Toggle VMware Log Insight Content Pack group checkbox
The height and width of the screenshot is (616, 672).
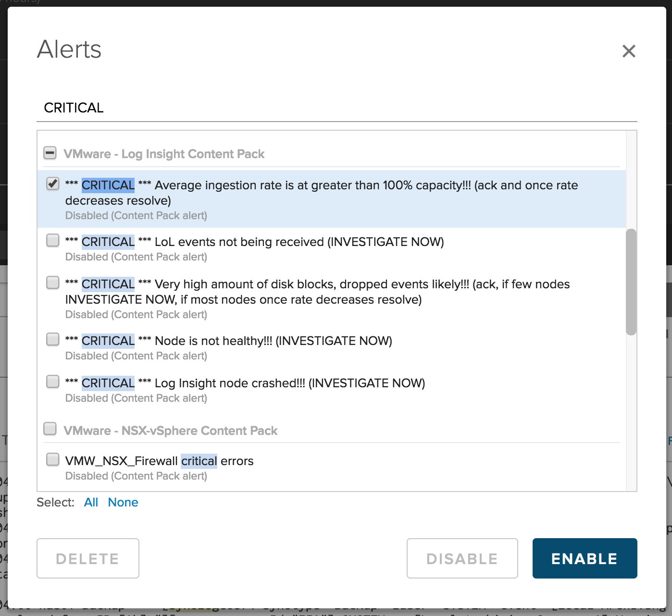50,153
